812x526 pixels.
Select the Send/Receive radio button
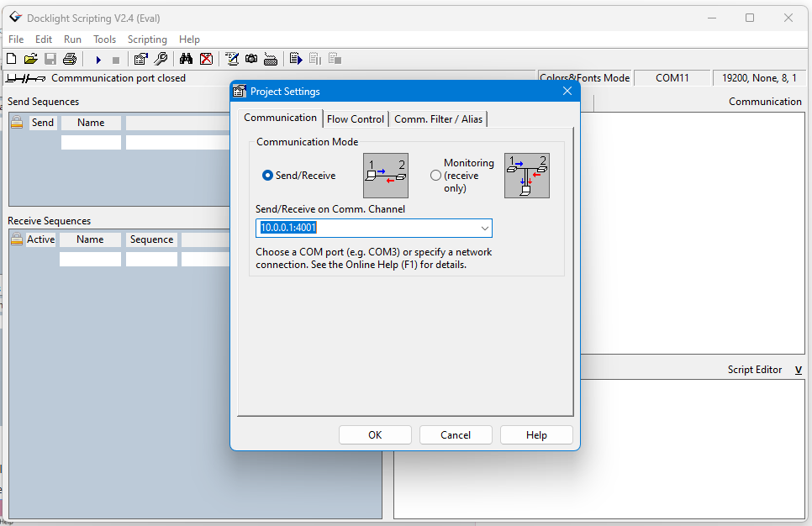coord(268,176)
